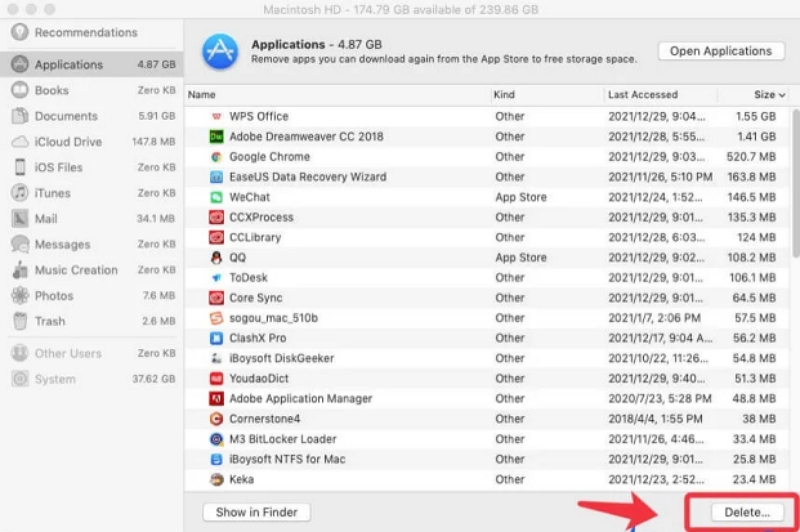Click the 520.7 MB size value

pos(751,157)
